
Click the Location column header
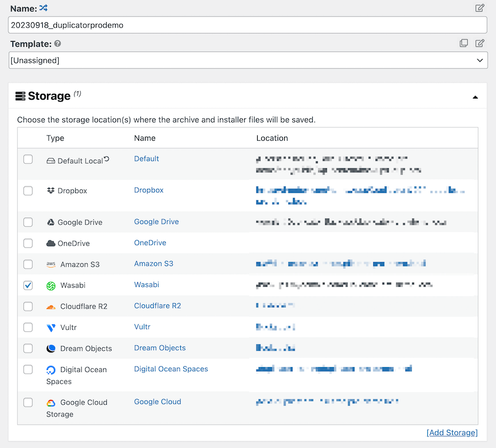coord(272,138)
